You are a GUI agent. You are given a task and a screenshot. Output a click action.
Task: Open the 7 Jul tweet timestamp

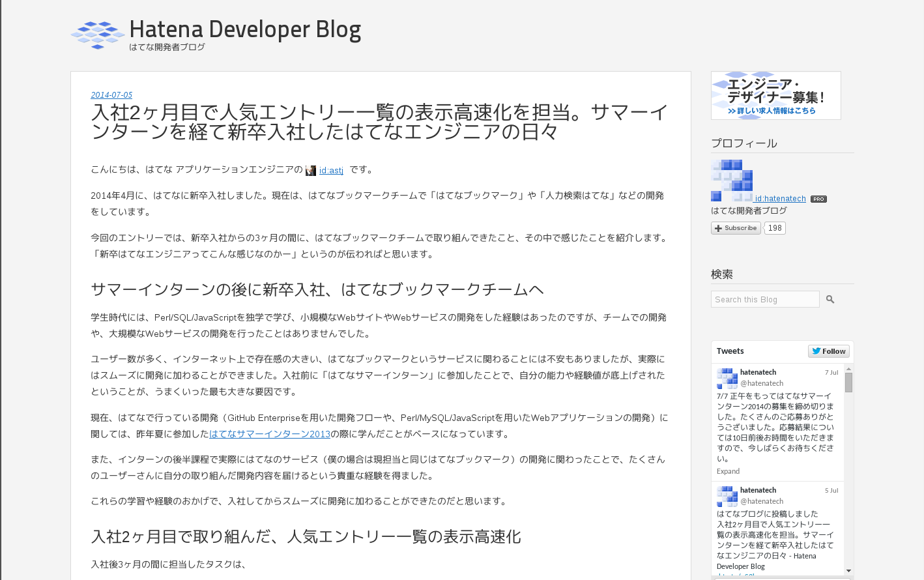coord(831,373)
